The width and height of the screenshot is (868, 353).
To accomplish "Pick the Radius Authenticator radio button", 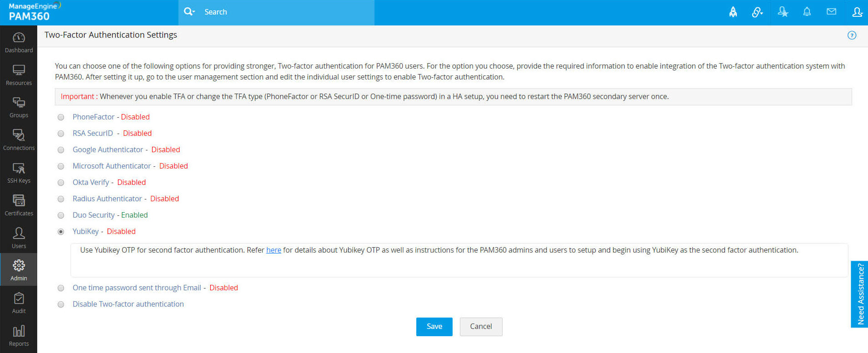I will [x=61, y=199].
